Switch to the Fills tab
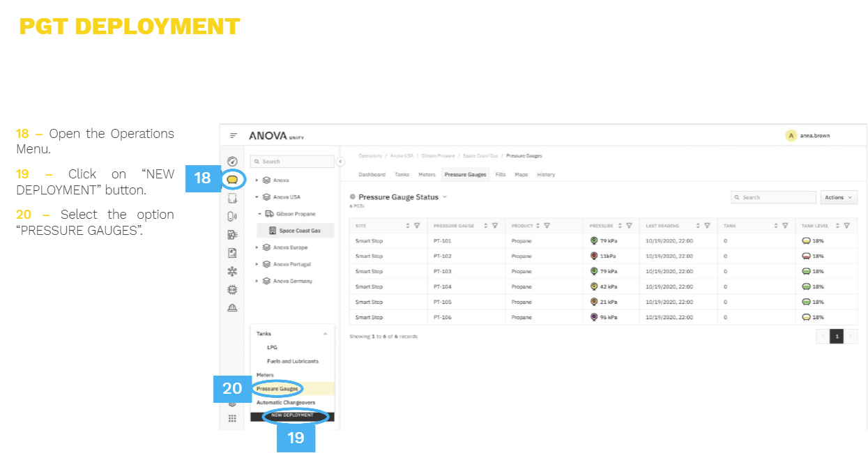This screenshot has height=453, width=868. coord(501,174)
